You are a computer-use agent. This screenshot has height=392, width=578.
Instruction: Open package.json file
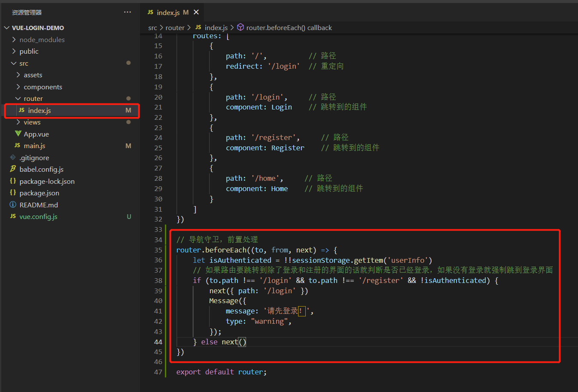point(39,193)
